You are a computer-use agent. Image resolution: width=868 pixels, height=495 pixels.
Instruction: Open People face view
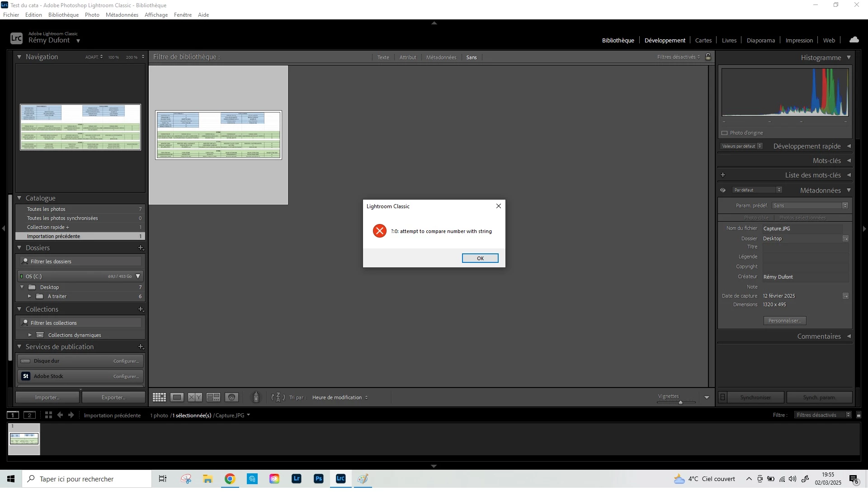pos(231,397)
